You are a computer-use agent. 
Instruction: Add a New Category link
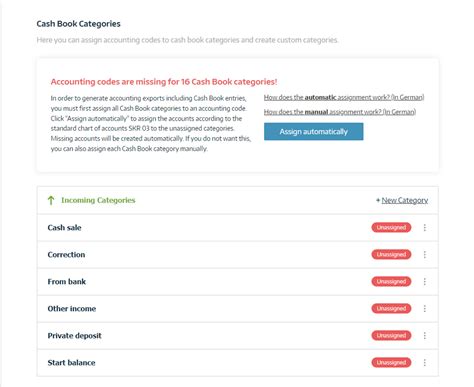tap(402, 200)
